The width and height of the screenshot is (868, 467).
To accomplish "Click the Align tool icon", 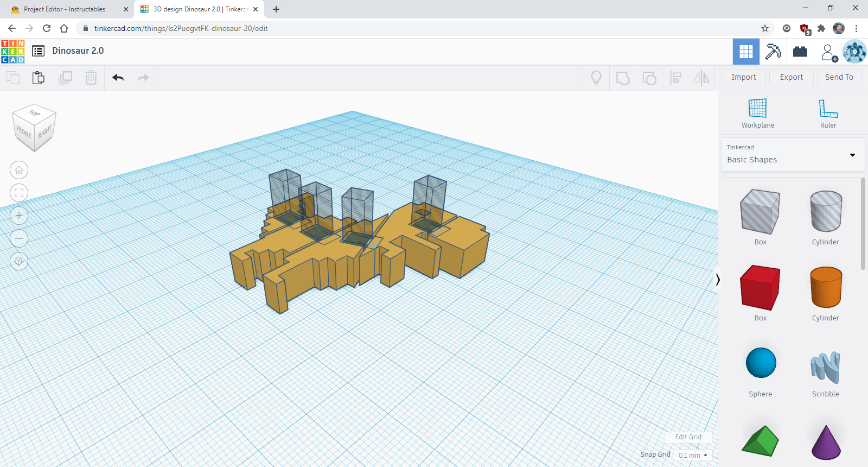I will 675,78.
